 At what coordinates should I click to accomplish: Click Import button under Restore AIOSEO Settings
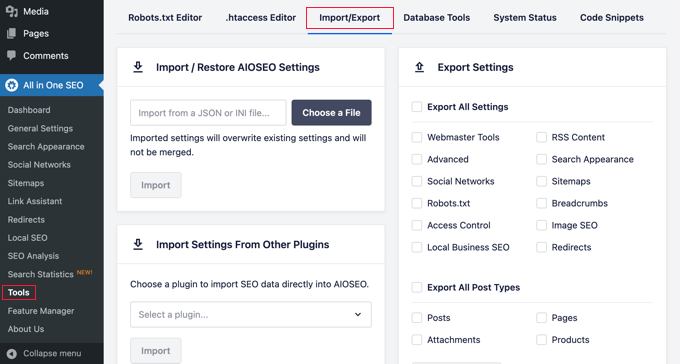pyautogui.click(x=156, y=185)
